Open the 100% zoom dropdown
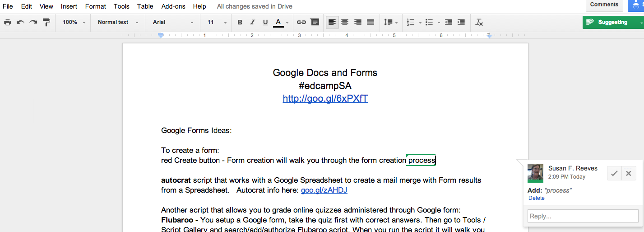This screenshot has width=644, height=232. (x=74, y=22)
